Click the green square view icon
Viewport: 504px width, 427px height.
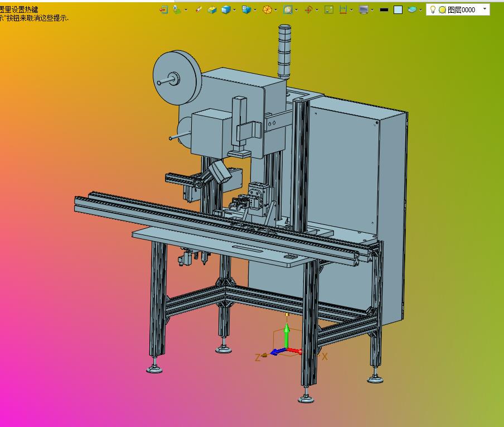(x=329, y=10)
